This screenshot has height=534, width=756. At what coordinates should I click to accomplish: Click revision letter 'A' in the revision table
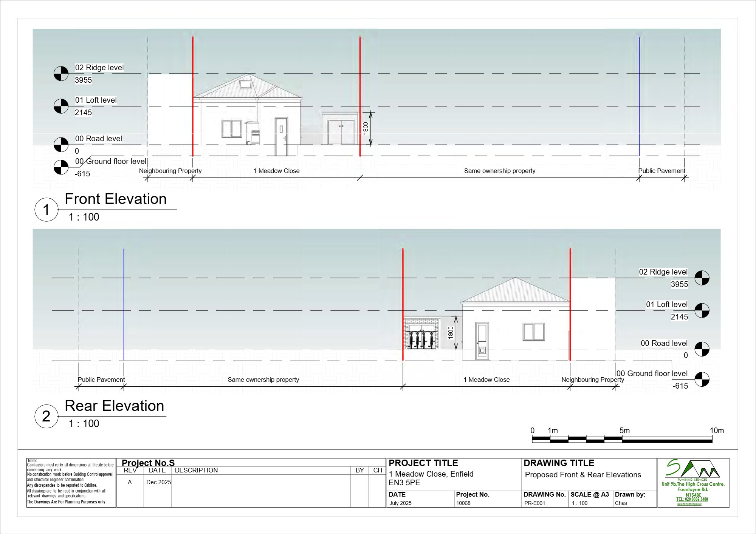[130, 482]
